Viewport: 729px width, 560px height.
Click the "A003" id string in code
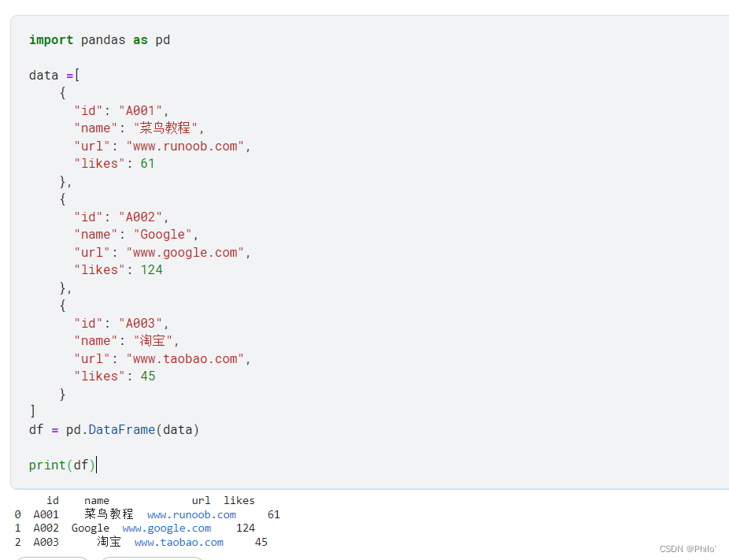pyautogui.click(x=140, y=323)
